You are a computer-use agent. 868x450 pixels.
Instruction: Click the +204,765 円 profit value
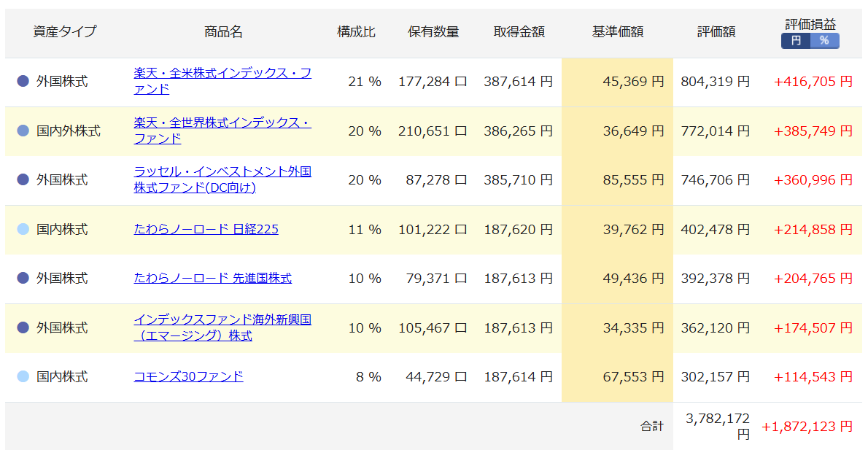pyautogui.click(x=813, y=278)
